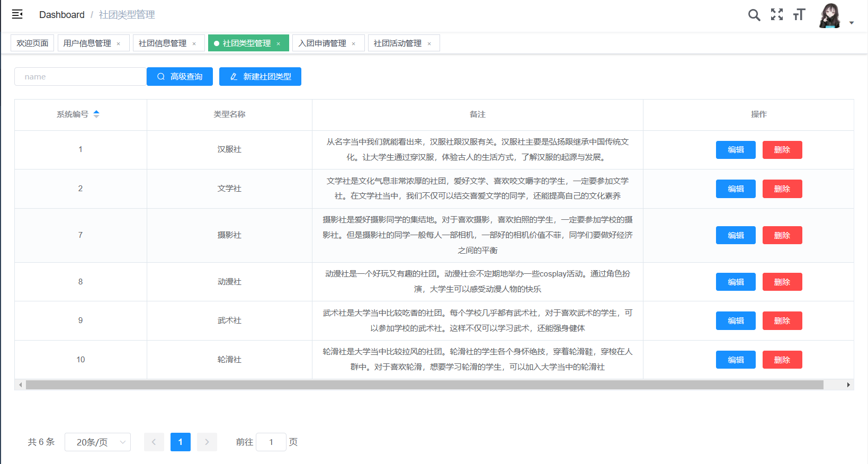Click the horizontal table scrollbar

pos(424,385)
